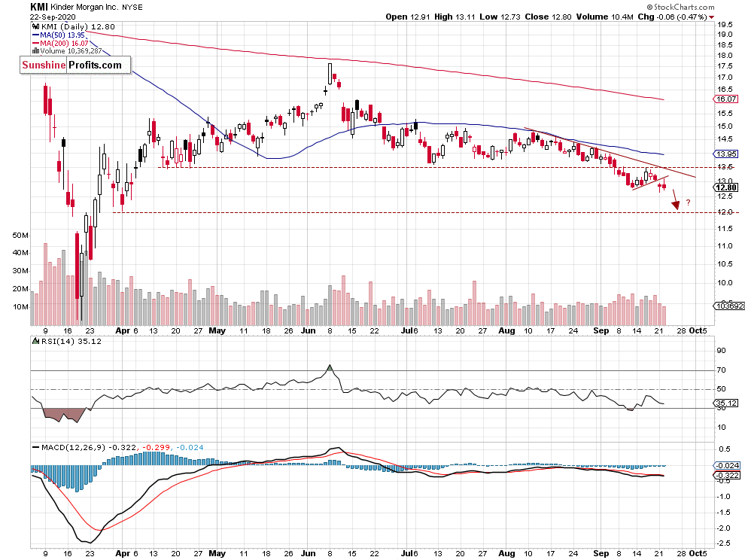Click the red '-0.299' signal value in MACD title
The width and height of the screenshot is (745, 560).
click(x=157, y=447)
